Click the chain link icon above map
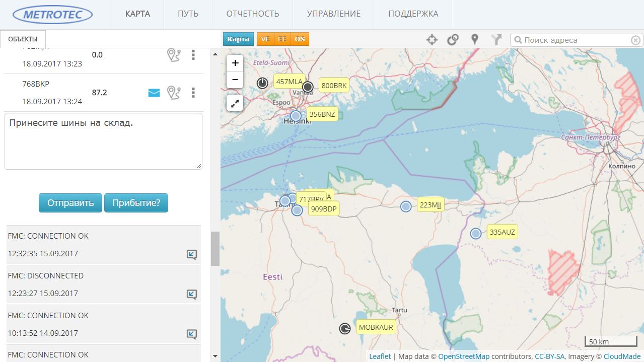 click(453, 40)
